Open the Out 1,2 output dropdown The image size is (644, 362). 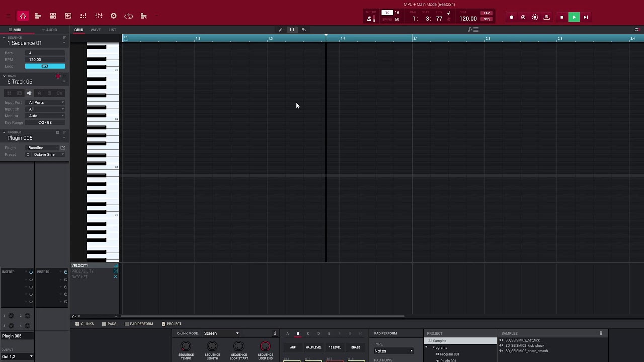click(17, 357)
